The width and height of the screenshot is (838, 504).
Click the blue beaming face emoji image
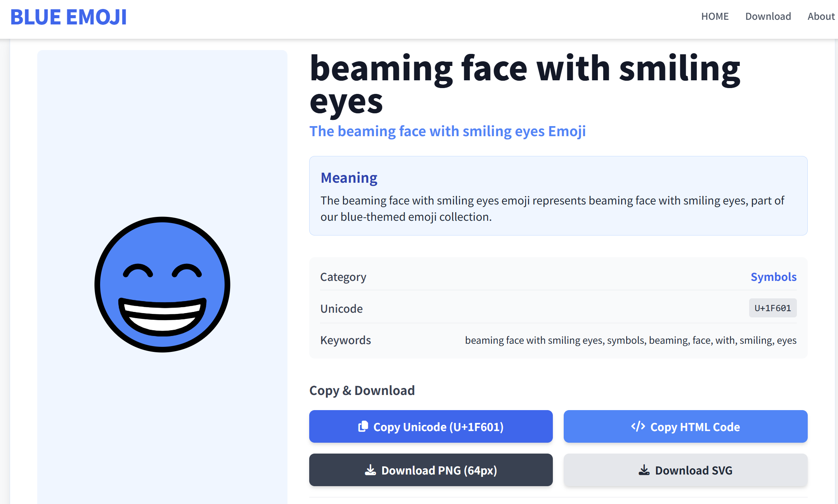click(x=162, y=284)
